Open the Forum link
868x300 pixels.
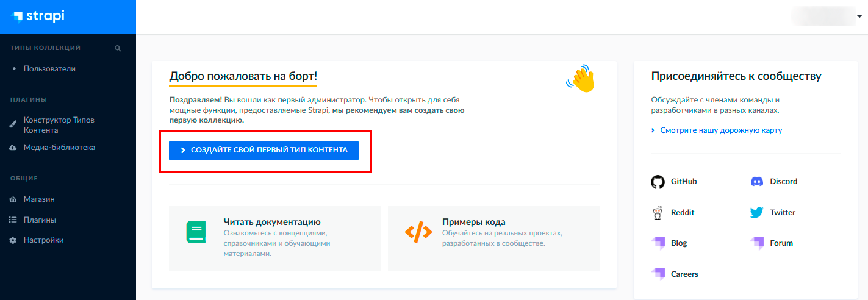[781, 243]
